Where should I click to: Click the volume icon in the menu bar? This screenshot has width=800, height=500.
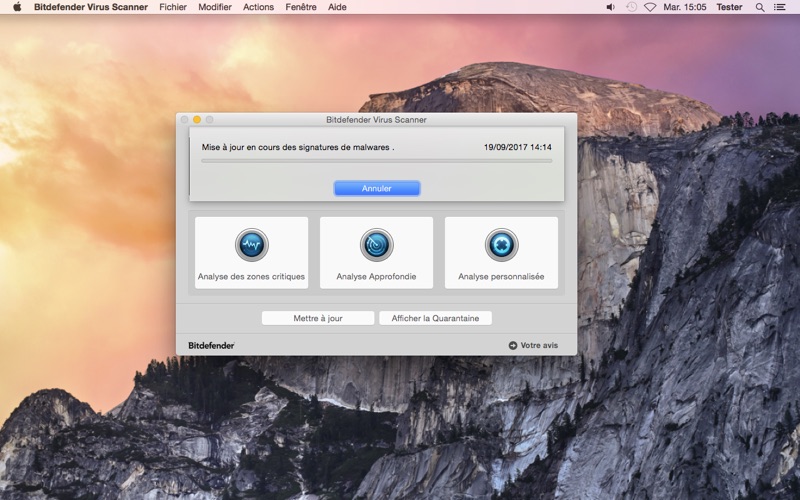click(x=610, y=7)
